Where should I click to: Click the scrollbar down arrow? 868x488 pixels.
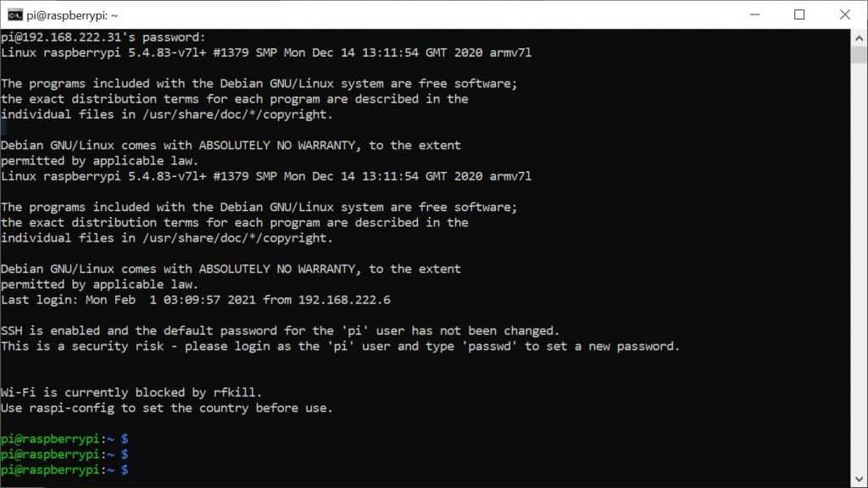pos(860,480)
